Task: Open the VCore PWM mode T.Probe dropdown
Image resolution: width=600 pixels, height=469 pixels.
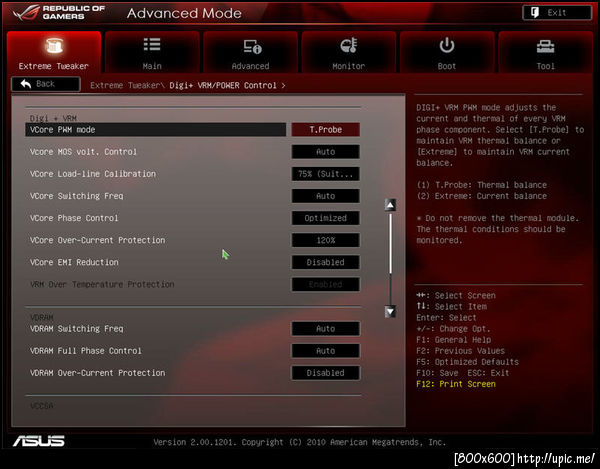Action: pyautogui.click(x=326, y=130)
